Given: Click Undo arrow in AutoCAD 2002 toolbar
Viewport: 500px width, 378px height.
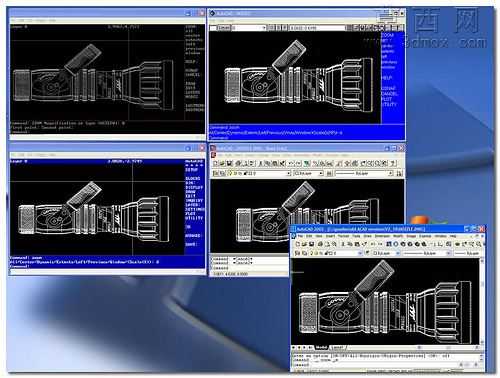Looking at the screenshot, I should [373, 244].
